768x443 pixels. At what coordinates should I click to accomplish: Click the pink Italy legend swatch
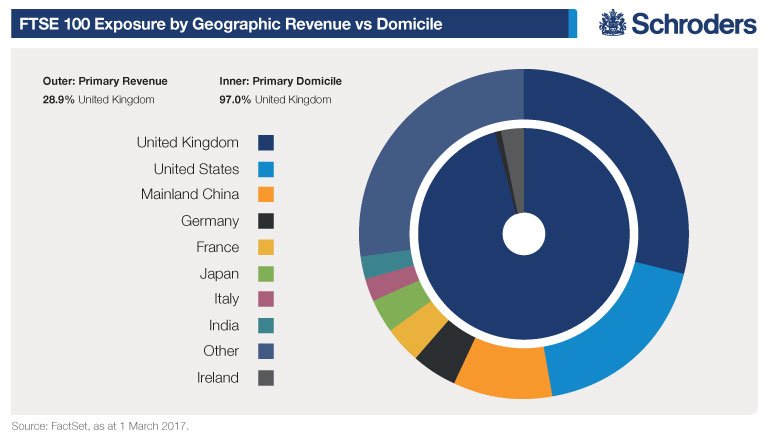pyautogui.click(x=265, y=299)
